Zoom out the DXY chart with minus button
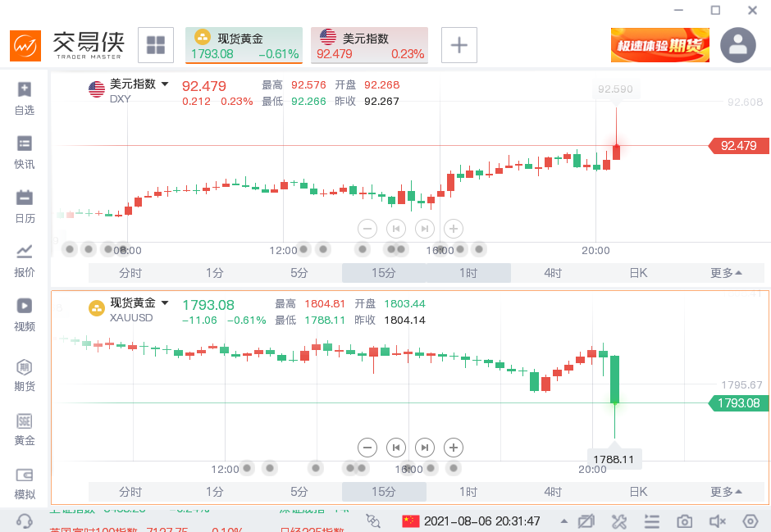Viewport: 771px width, 532px height. 367,229
